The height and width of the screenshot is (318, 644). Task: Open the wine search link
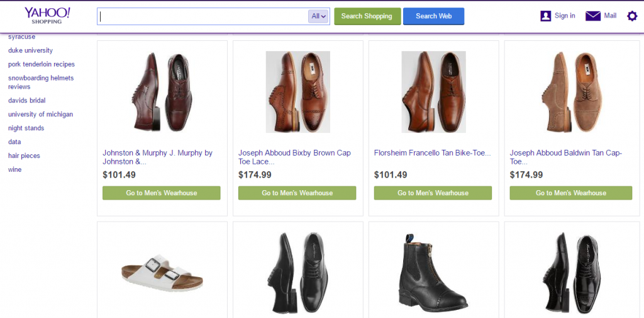pyautogui.click(x=15, y=169)
